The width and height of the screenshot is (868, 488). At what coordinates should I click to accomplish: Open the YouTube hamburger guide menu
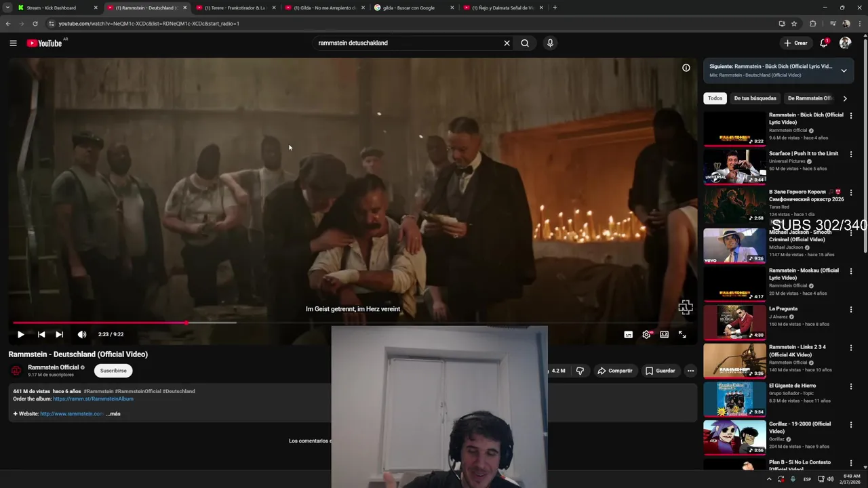click(13, 43)
